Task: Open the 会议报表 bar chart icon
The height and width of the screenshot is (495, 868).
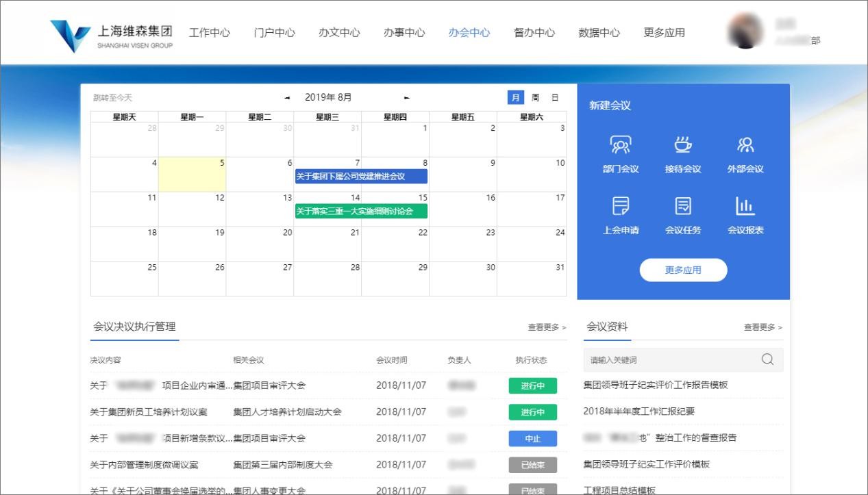Action: (x=745, y=206)
